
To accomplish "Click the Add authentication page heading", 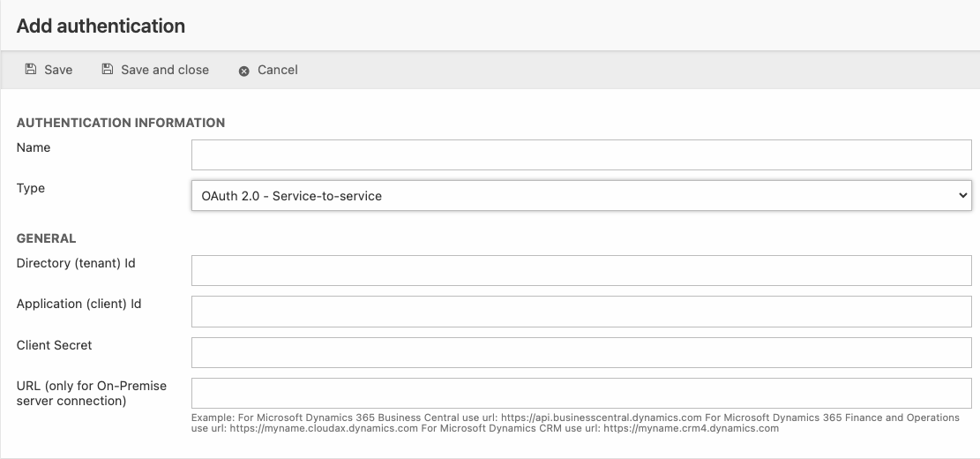I will [101, 26].
